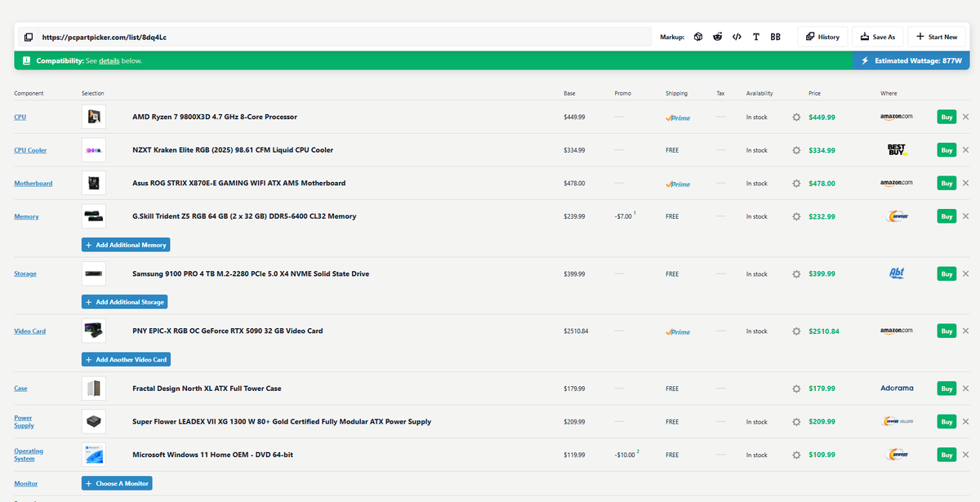
Task: Open price settings gear for CPU row
Action: tap(796, 117)
